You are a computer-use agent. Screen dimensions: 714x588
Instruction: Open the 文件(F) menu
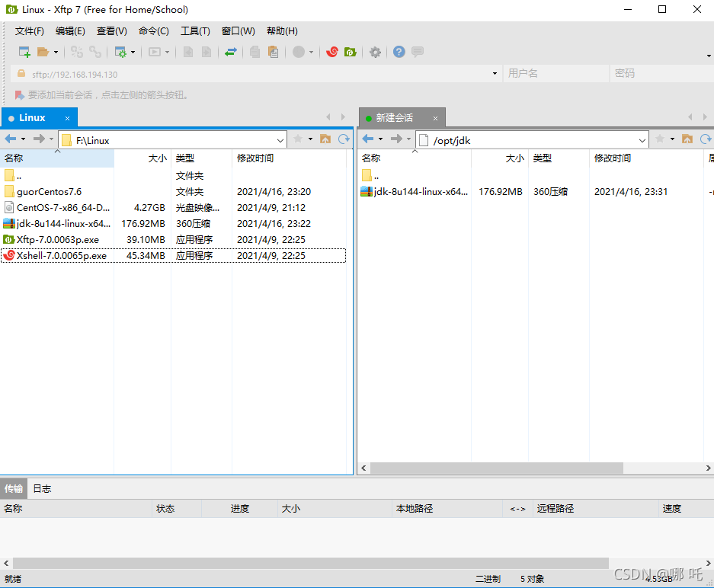[30, 31]
